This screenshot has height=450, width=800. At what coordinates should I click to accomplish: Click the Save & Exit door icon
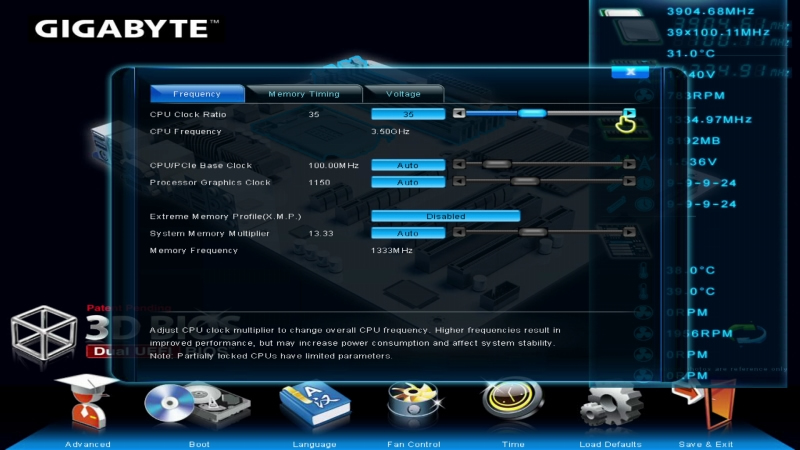coord(706,406)
